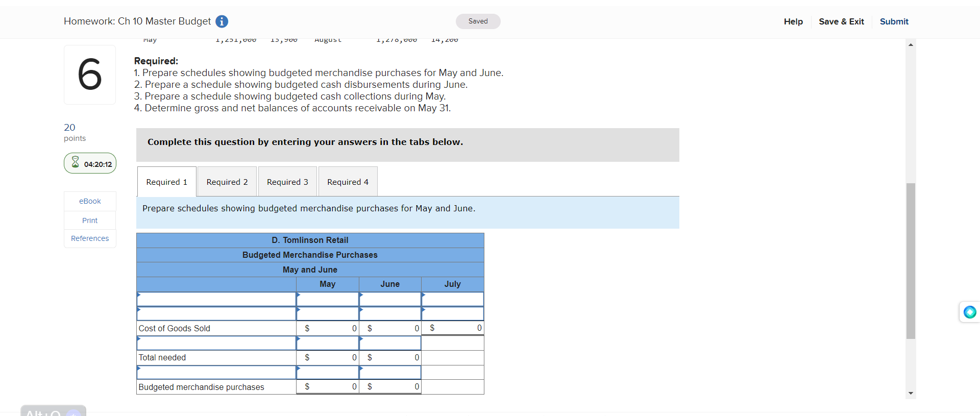Select June cell below Total needed row
The width and height of the screenshot is (980, 416).
click(390, 373)
